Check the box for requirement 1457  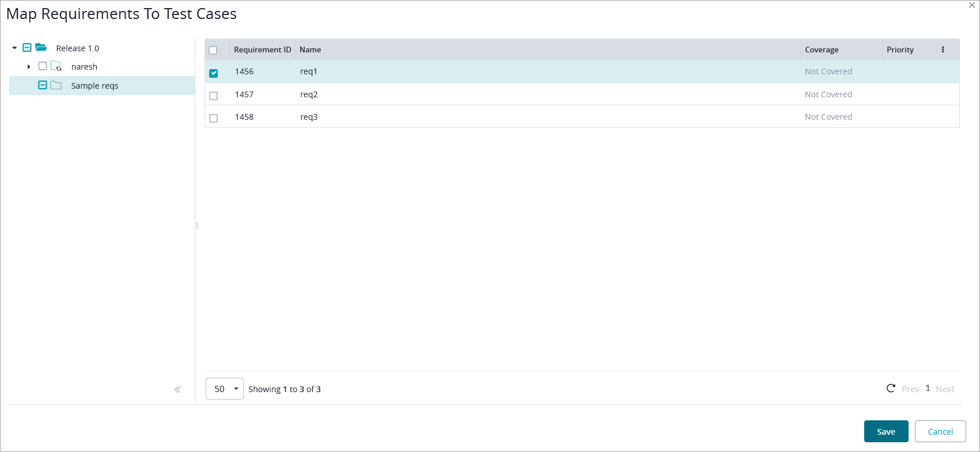click(214, 96)
